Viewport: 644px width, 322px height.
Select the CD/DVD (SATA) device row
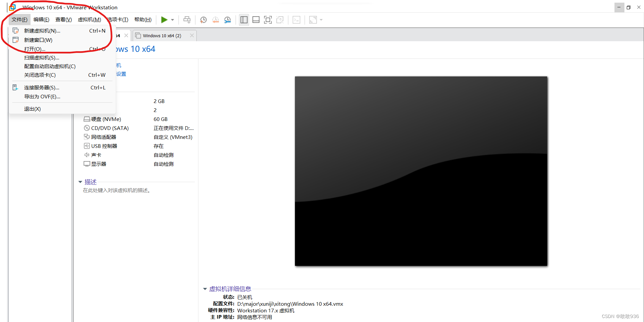click(139, 128)
